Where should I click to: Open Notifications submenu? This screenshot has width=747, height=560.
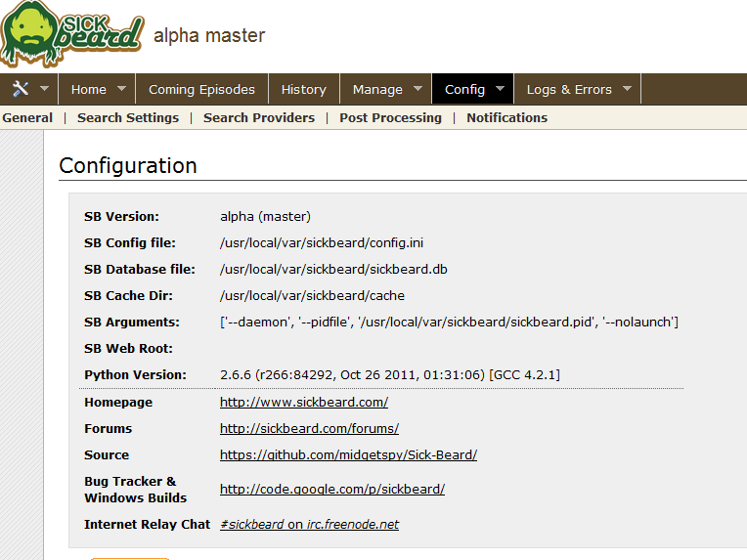point(506,117)
